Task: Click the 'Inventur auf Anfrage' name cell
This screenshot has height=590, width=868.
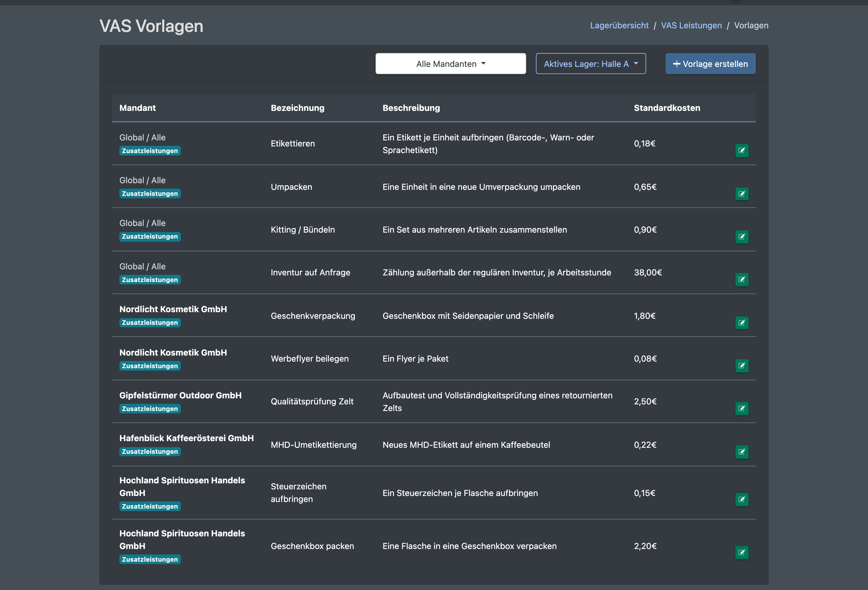Action: (310, 273)
